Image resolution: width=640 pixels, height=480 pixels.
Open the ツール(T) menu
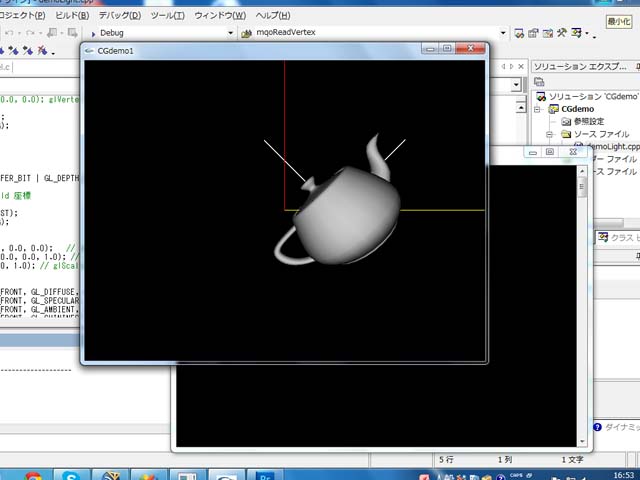click(168, 16)
